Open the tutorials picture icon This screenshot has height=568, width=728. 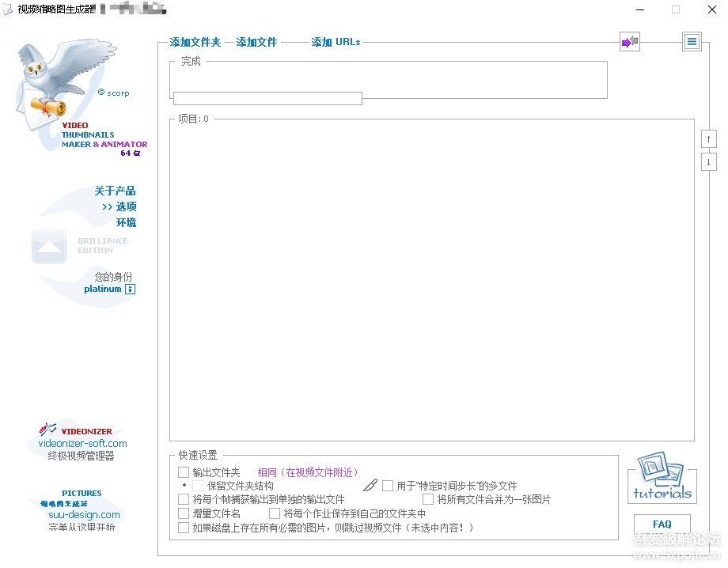coord(662,477)
